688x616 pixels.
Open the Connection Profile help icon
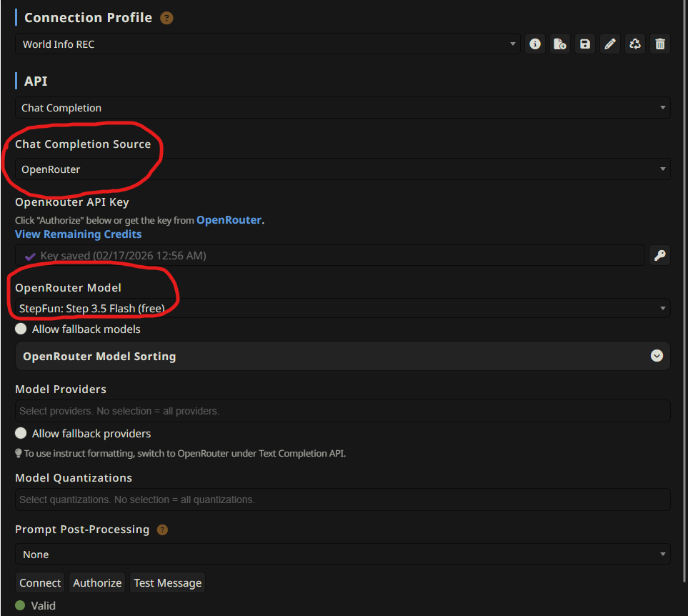click(x=166, y=19)
